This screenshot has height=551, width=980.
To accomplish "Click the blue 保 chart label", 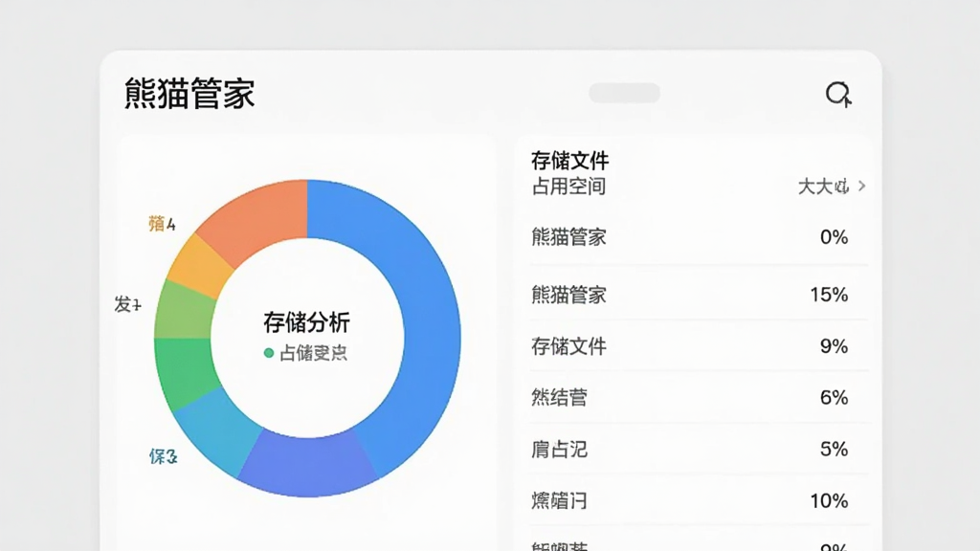I will (x=163, y=456).
